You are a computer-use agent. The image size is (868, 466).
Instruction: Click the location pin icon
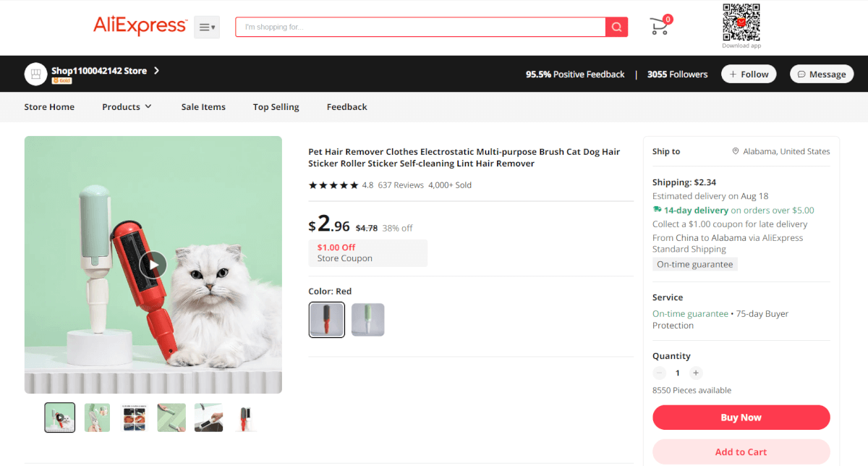pyautogui.click(x=736, y=151)
